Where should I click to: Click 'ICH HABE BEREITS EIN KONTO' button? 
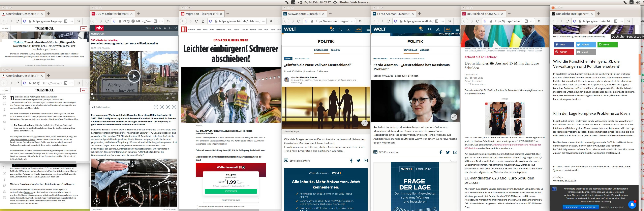click(x=231, y=200)
